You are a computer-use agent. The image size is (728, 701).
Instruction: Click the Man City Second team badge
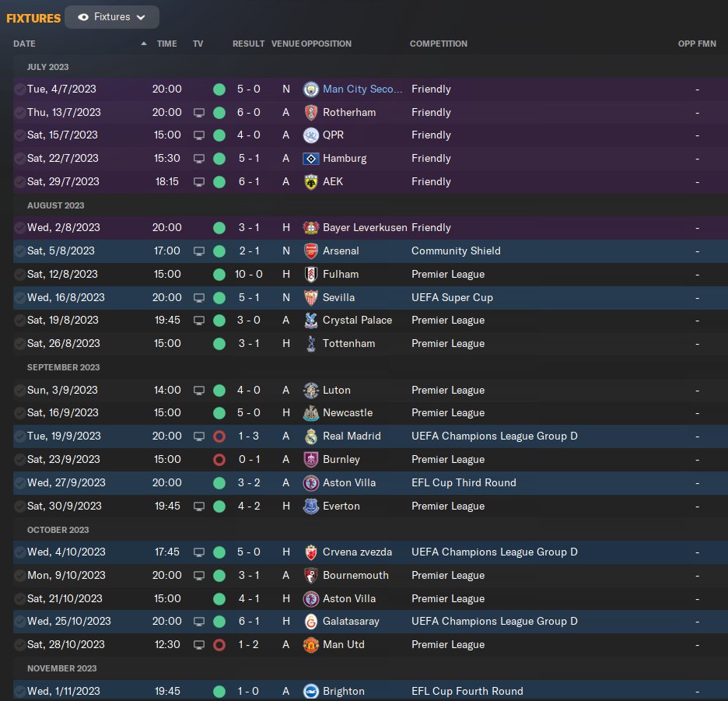coord(310,89)
